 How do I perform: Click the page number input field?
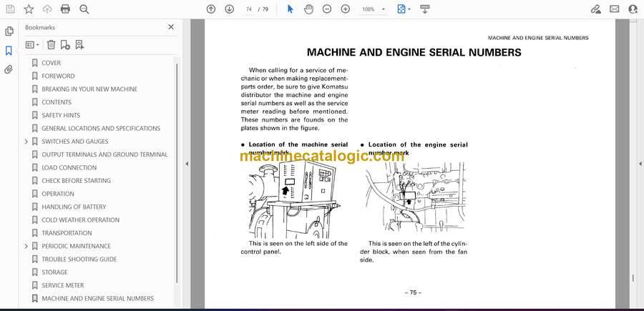point(249,9)
